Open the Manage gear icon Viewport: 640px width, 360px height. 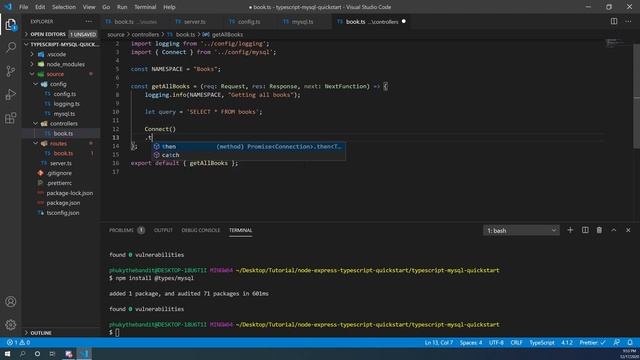pos(11,325)
